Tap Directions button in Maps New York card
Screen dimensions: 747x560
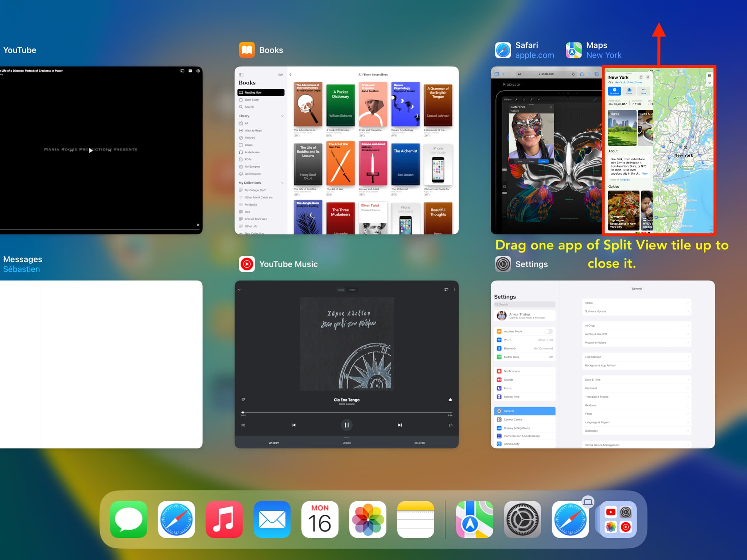click(615, 91)
